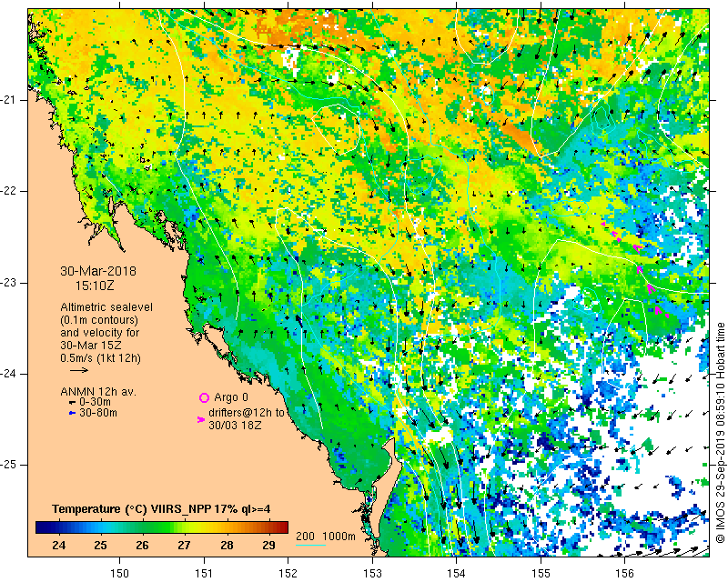The height and width of the screenshot is (582, 728).
Task: Click the cyan 200m contour legend line
Action: tap(310, 545)
